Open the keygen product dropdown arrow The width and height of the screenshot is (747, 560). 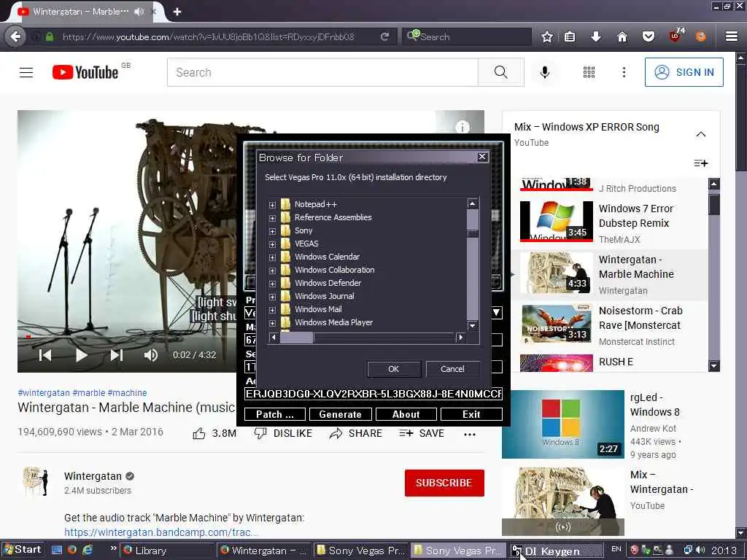(496, 312)
